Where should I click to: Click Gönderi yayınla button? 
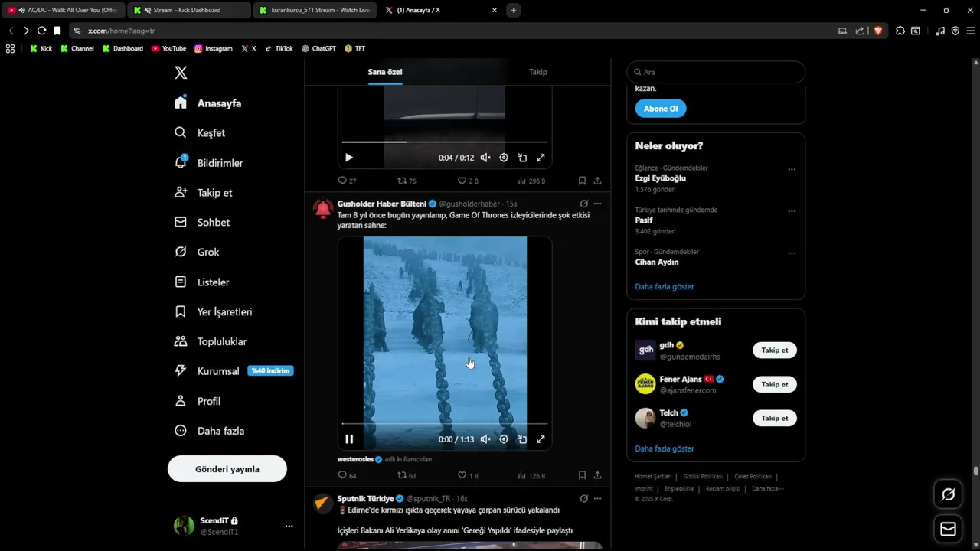(x=227, y=469)
